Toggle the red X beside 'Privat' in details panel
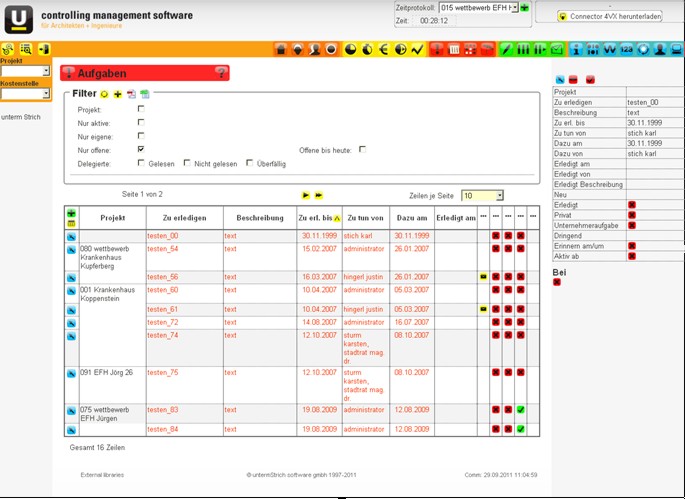Screen dimensions: 685x499 click(632, 215)
